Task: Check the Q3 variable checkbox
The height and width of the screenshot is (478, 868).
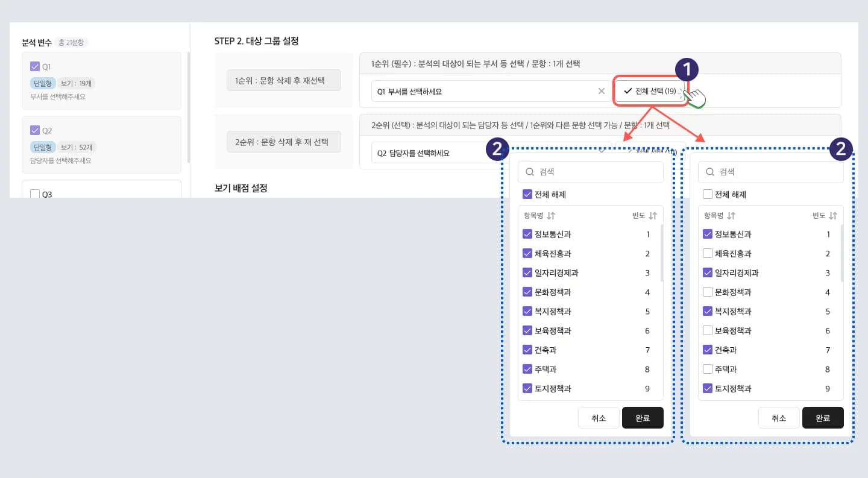Action: coord(35,193)
